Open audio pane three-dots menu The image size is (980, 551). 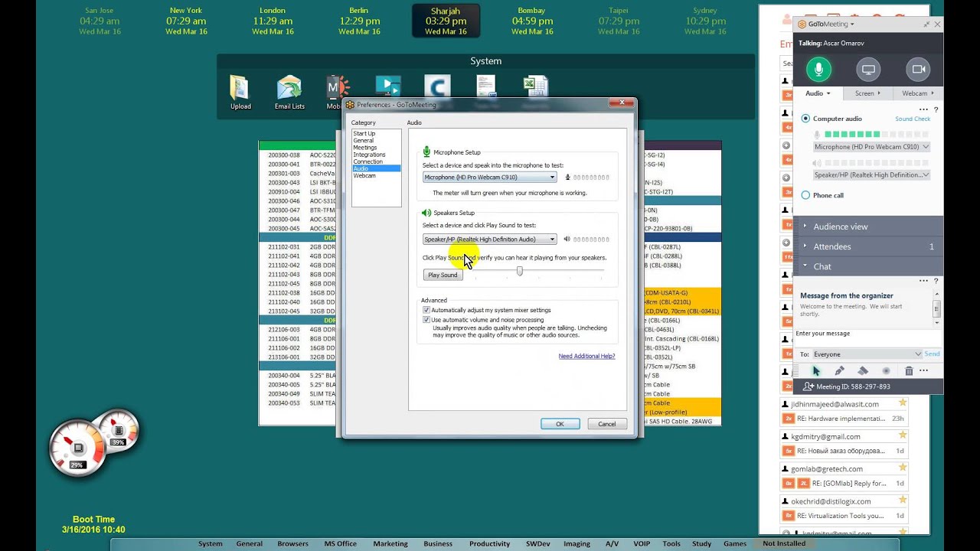tap(923, 110)
